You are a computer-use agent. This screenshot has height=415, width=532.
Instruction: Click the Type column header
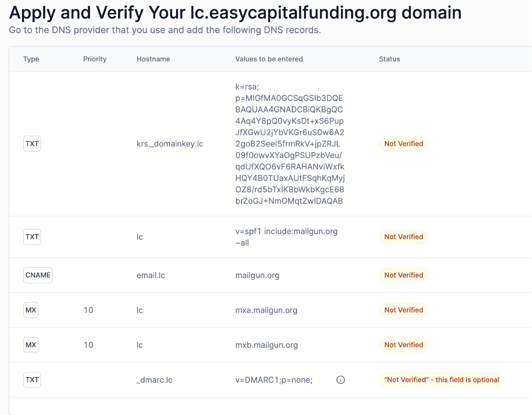[31, 59]
